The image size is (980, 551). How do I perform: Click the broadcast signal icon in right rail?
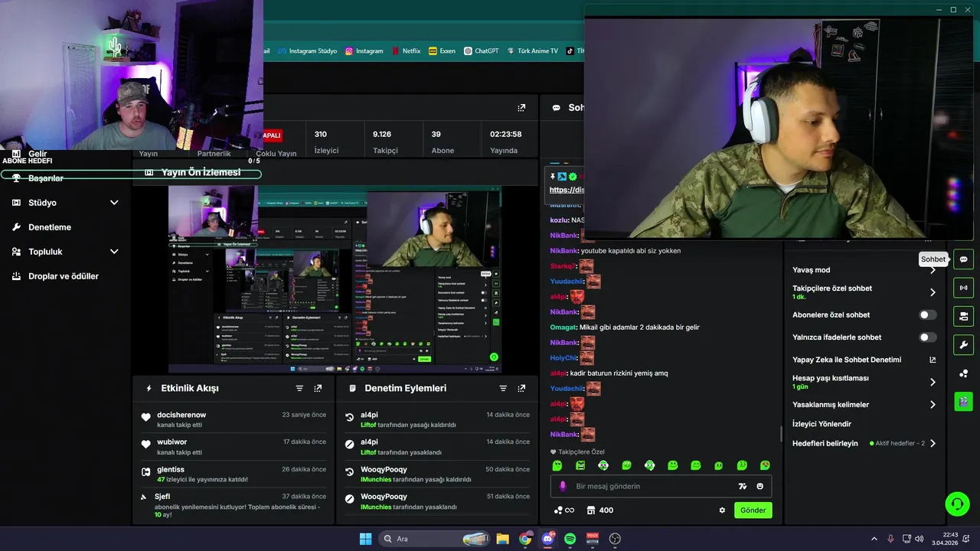click(963, 288)
